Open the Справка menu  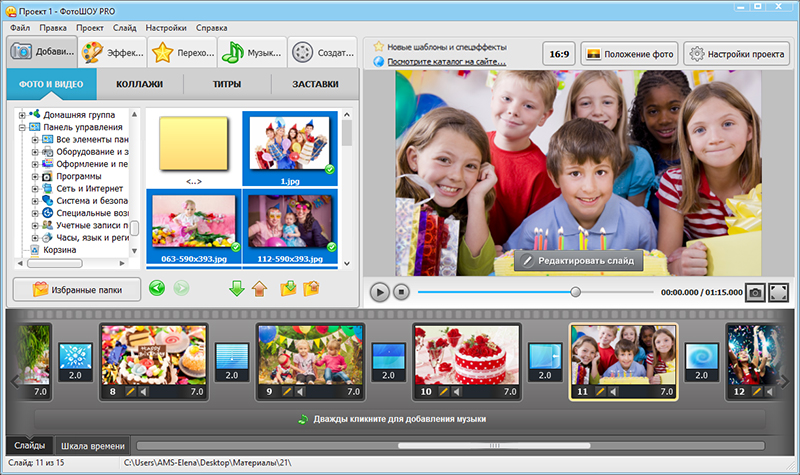(211, 28)
